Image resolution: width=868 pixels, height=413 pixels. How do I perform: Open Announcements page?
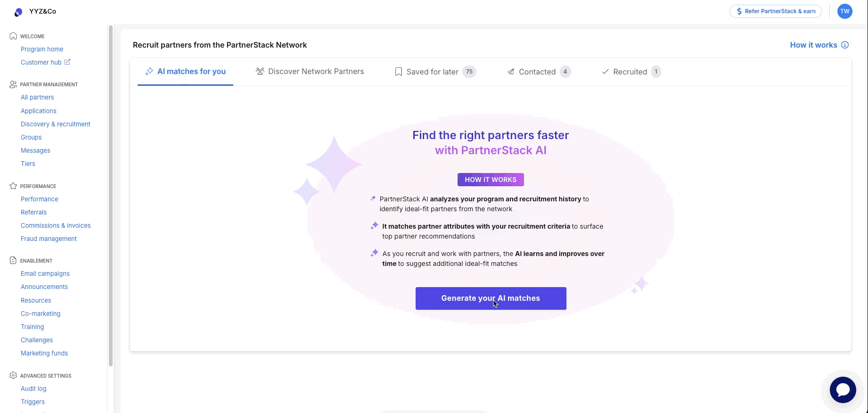pyautogui.click(x=44, y=287)
